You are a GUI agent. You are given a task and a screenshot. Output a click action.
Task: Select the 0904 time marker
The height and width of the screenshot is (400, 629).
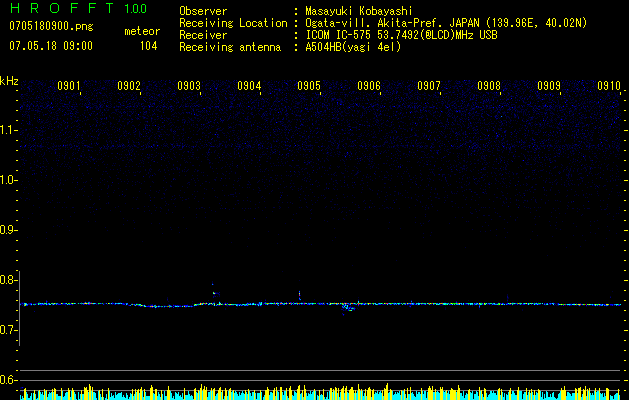249,86
